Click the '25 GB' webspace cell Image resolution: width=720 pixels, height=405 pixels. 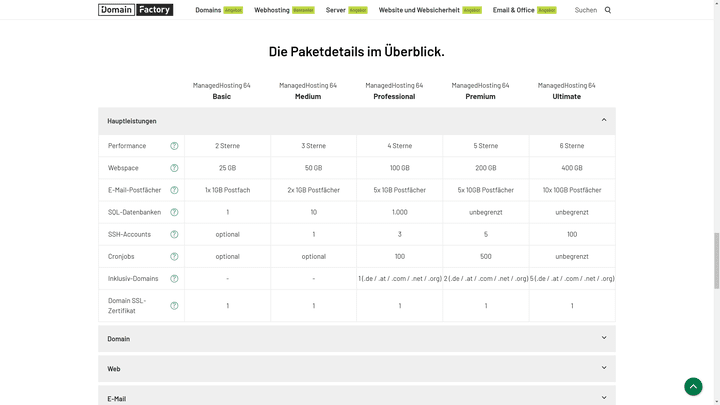click(x=228, y=168)
